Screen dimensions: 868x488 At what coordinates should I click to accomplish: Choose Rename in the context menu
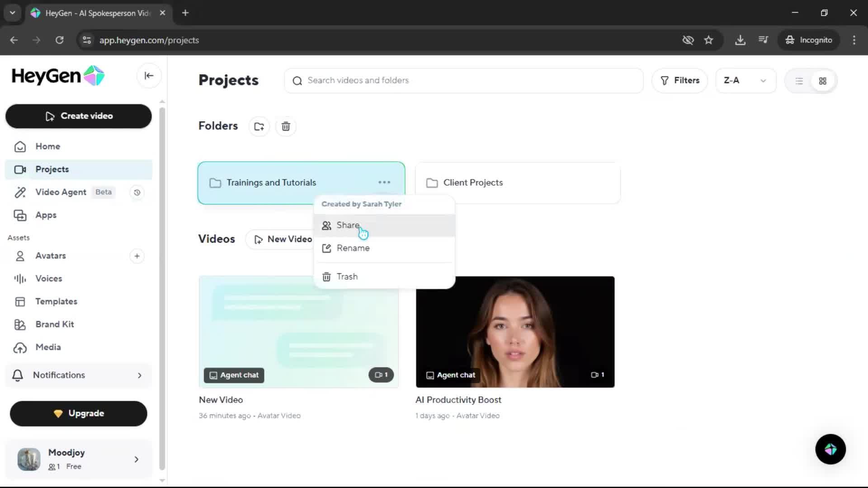(353, 248)
